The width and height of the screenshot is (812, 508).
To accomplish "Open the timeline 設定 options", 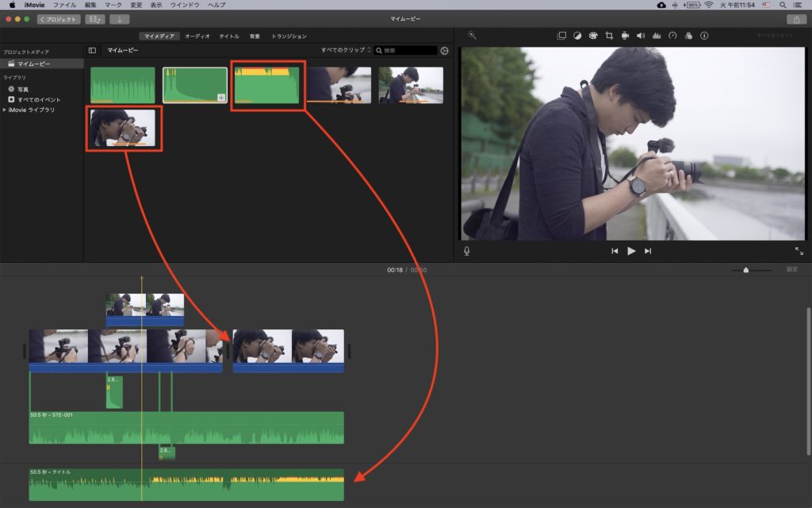I will (791, 270).
